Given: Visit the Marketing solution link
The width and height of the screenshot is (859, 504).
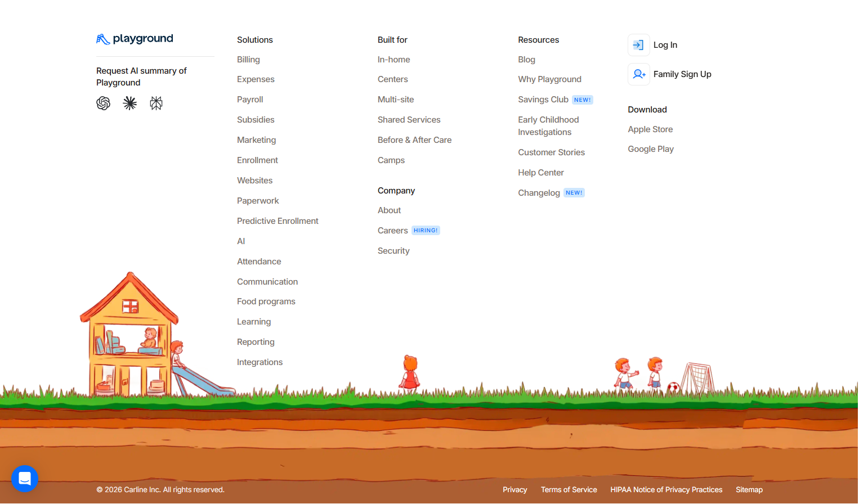Looking at the screenshot, I should [x=256, y=140].
